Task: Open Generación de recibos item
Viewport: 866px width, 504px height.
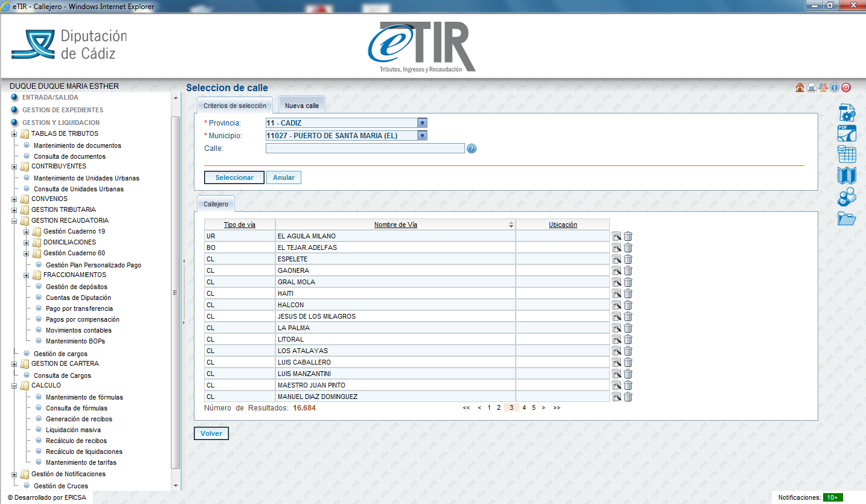Action: point(79,419)
